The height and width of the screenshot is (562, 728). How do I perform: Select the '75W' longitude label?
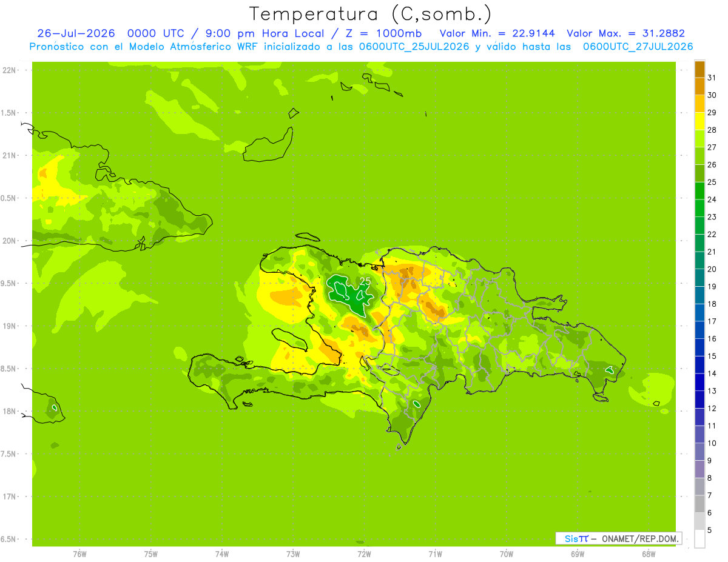click(151, 554)
